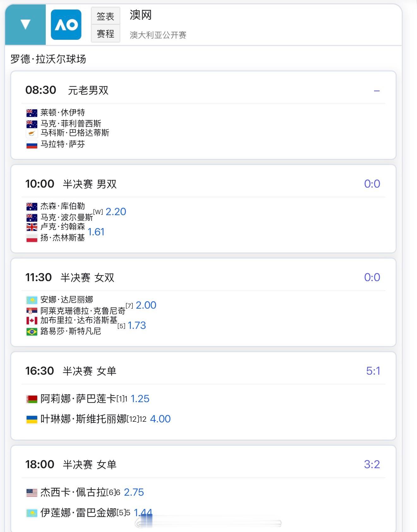Open the 5:1 score of the 16:30 semifinal
Viewport: 417px width, 532px height.
click(x=373, y=371)
